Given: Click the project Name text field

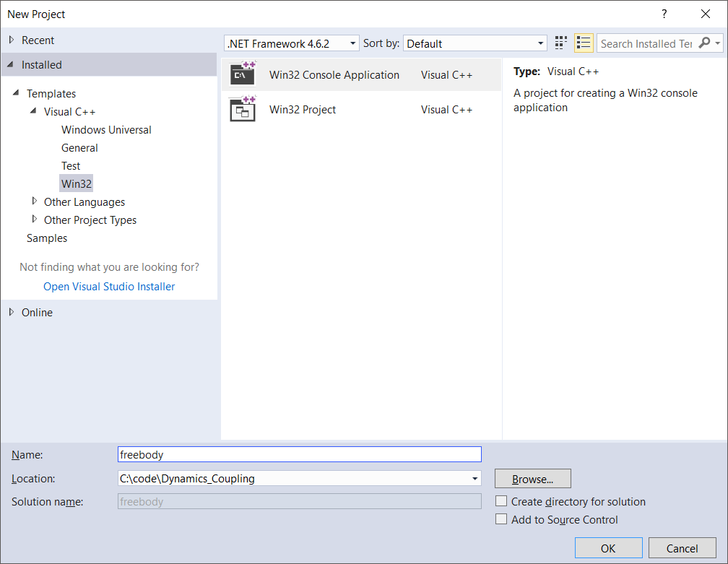Looking at the screenshot, I should tap(299, 454).
